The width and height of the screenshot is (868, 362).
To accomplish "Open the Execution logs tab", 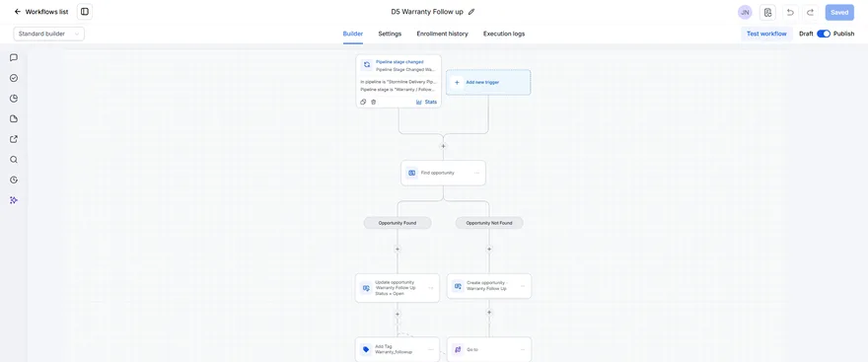I will coord(504,34).
